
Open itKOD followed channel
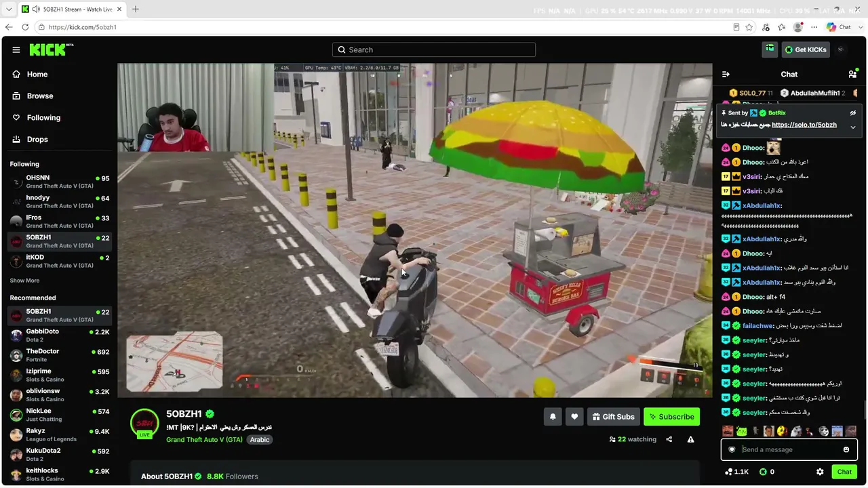tap(59, 262)
